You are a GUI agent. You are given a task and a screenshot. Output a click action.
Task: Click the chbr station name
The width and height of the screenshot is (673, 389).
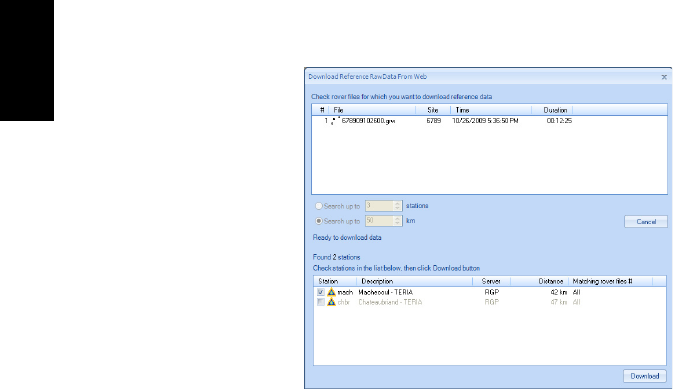[343, 302]
